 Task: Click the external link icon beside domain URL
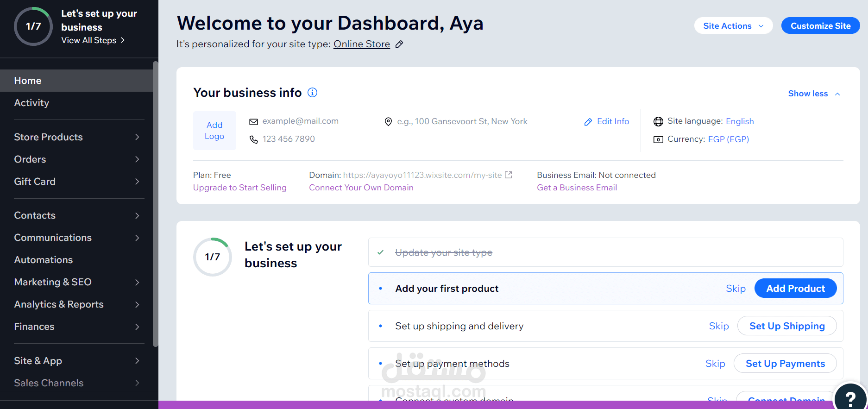[508, 175]
